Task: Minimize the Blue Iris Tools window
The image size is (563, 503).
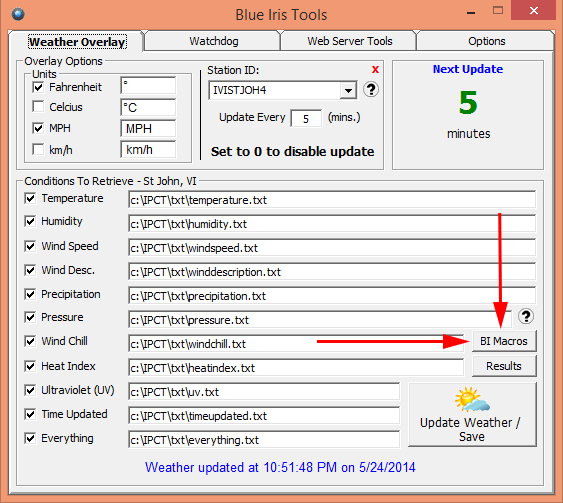Action: click(471, 13)
